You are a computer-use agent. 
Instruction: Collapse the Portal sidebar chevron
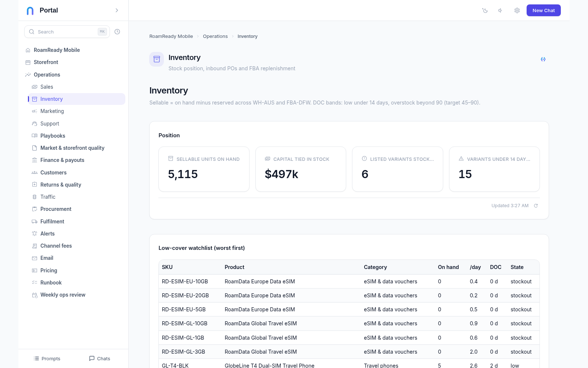point(117,10)
